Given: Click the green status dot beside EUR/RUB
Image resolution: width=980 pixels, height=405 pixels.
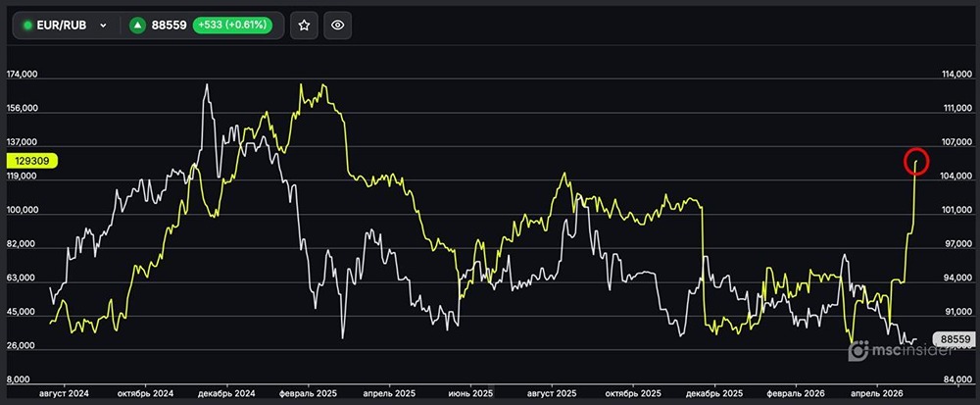Looking at the screenshot, I should click(27, 25).
